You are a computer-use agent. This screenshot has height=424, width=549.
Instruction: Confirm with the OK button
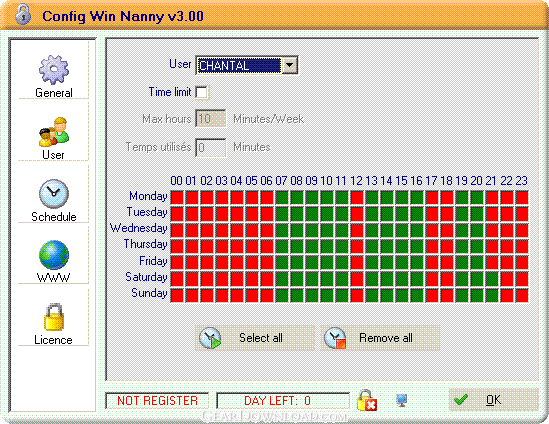coord(493,399)
